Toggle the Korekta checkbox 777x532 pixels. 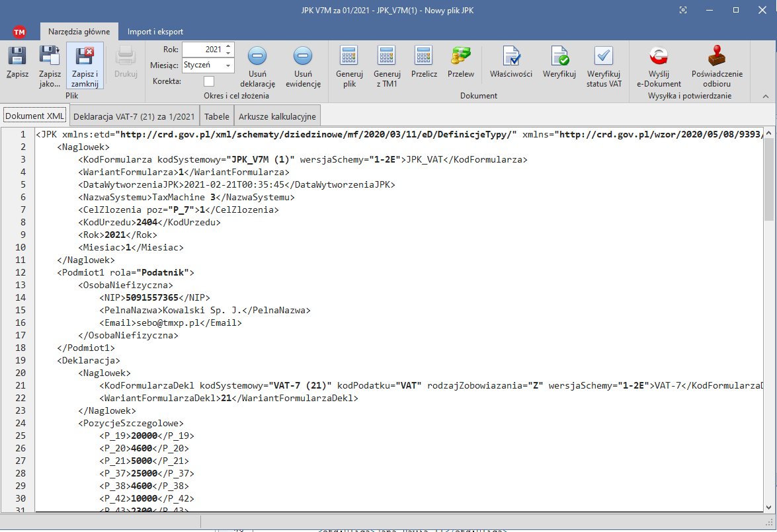[209, 81]
